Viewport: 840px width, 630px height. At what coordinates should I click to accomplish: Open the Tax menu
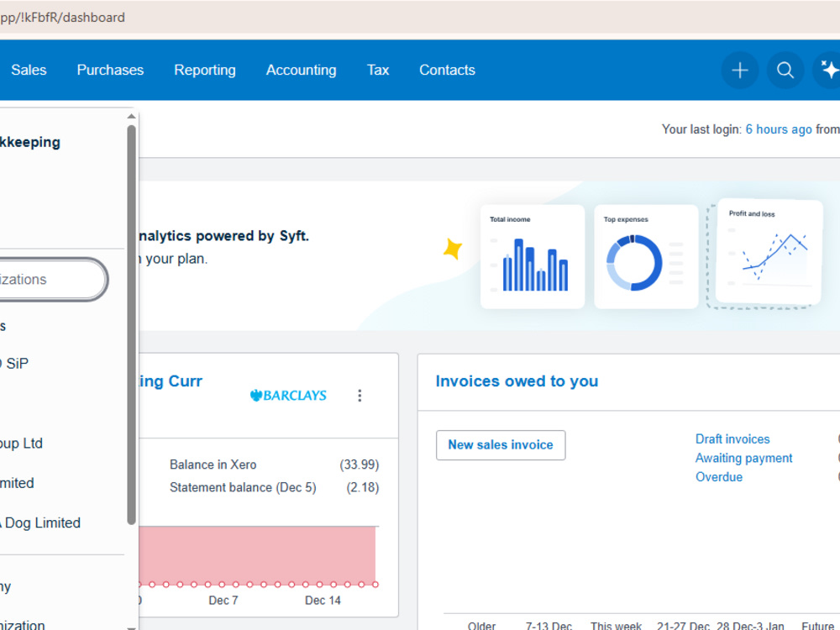click(x=378, y=71)
